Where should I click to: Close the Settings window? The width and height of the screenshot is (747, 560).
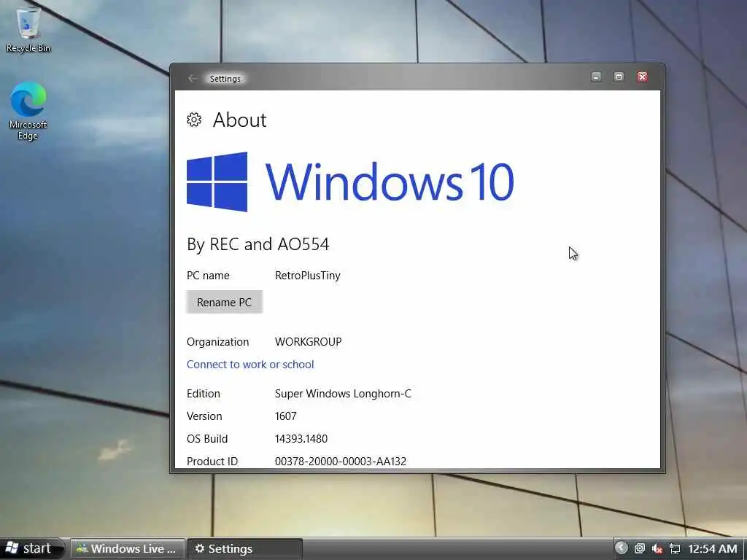pos(642,77)
